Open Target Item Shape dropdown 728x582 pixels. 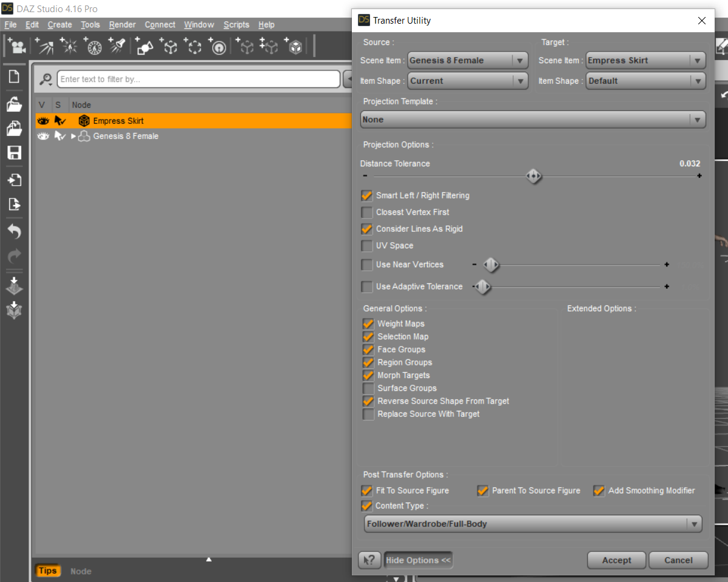pos(645,81)
